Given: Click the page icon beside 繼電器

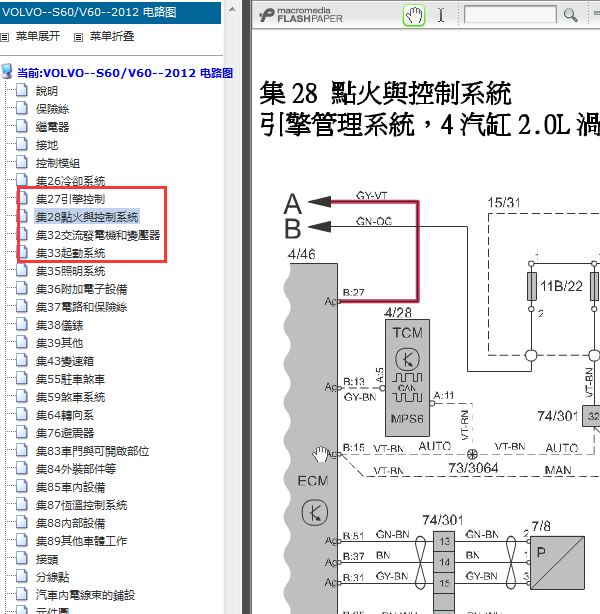Looking at the screenshot, I should point(22,126).
